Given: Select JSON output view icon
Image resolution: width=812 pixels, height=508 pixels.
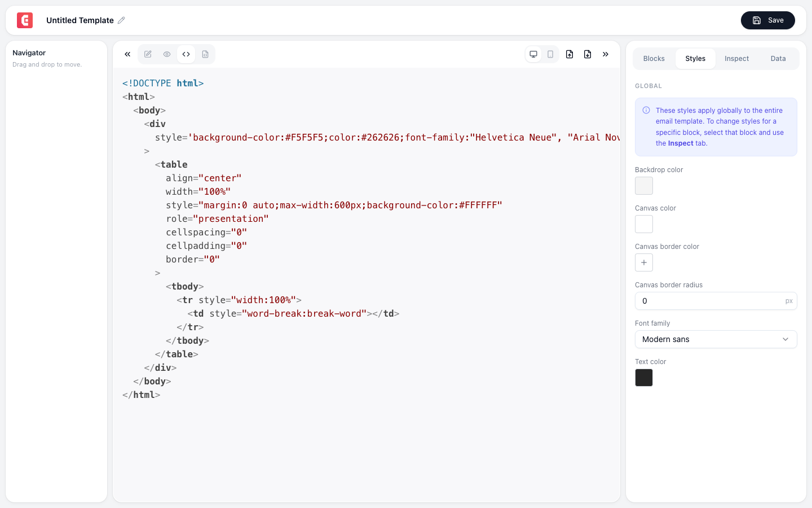Looking at the screenshot, I should click(205, 54).
